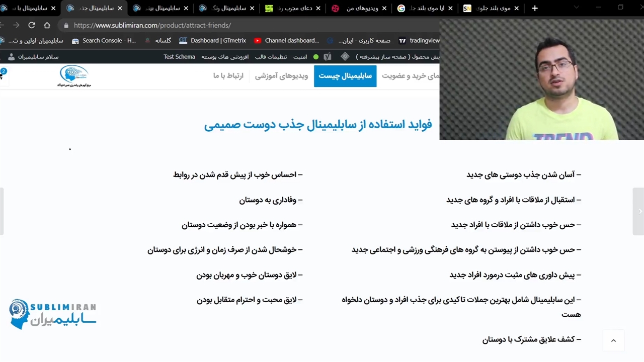Screen dimensions: 644x362
Task: Click the scroll-to-top arrow button
Action: (613, 340)
